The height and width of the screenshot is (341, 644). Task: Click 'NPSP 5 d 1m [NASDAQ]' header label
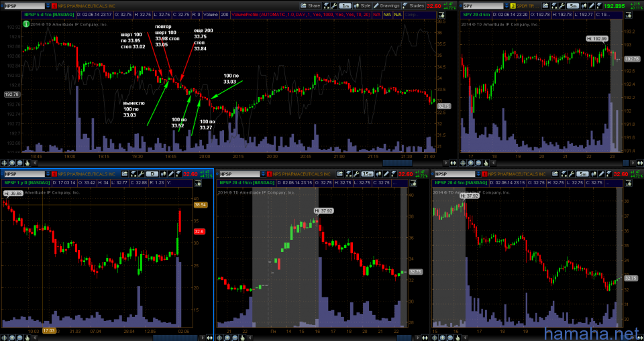click(x=48, y=14)
